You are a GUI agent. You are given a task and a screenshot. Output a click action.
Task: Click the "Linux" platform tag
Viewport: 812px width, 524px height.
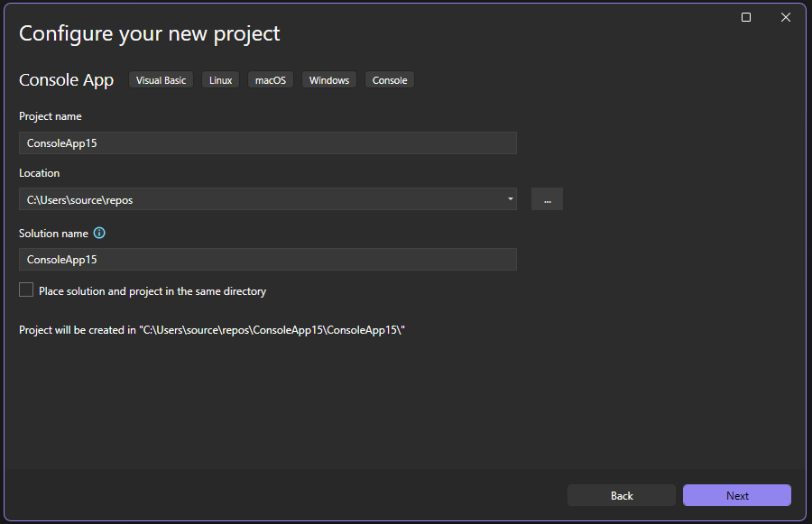click(x=220, y=79)
